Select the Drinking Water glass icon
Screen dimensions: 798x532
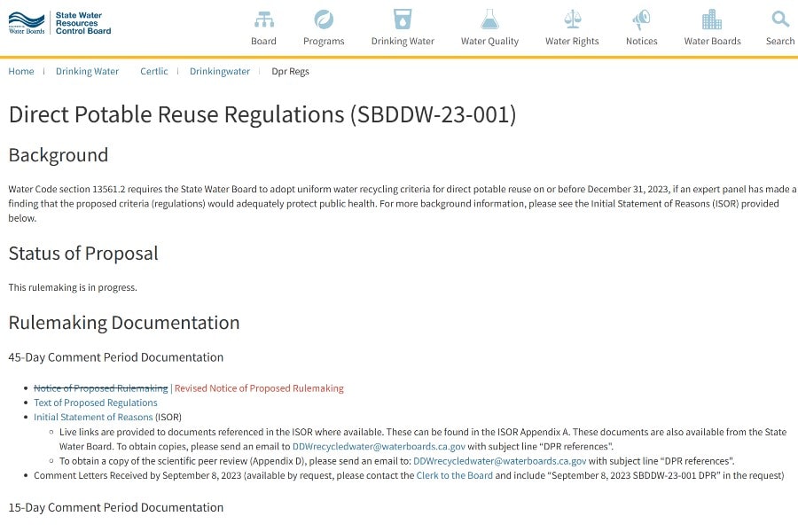tap(403, 20)
